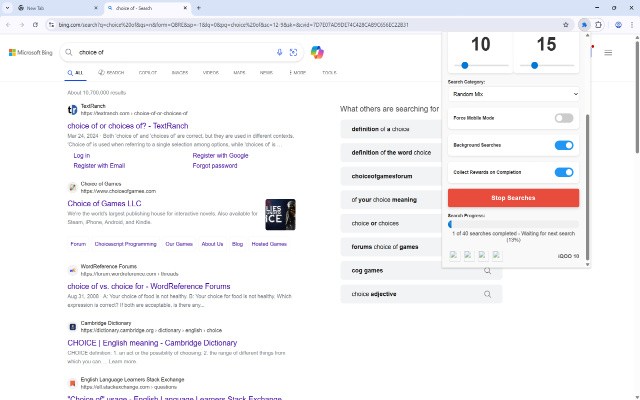The height and width of the screenshot is (400, 640).
Task: Click the Lies Beneath Ice thumbnail image
Action: 280,215
